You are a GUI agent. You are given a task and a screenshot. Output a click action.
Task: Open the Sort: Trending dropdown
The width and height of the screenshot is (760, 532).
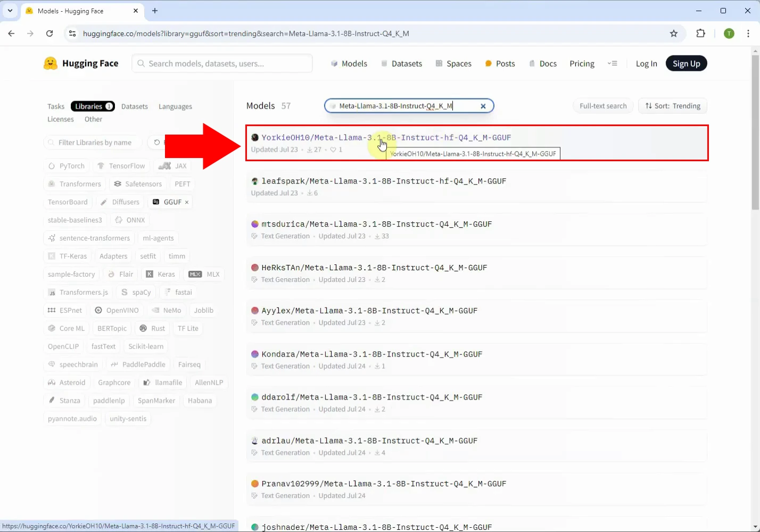[673, 106]
